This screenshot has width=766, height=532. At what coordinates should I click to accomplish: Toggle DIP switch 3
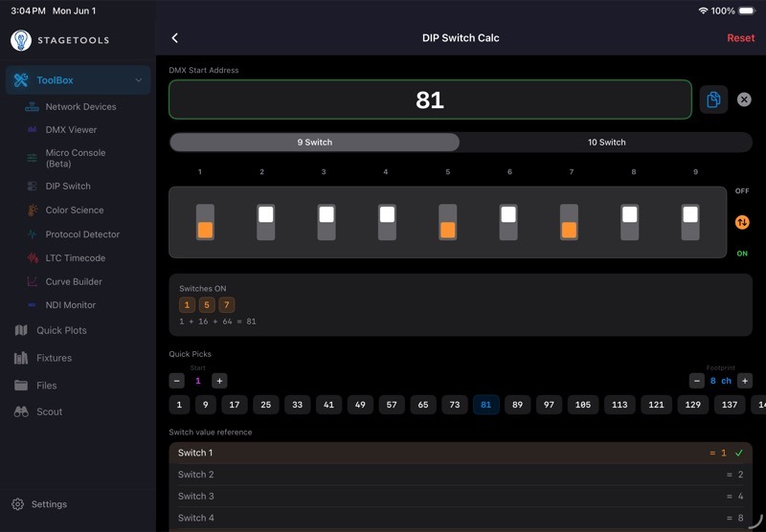tap(327, 222)
